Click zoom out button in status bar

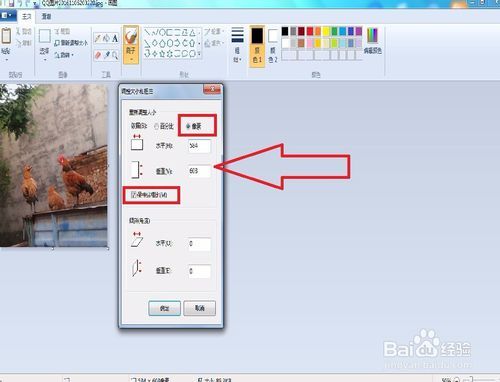tap(456, 379)
